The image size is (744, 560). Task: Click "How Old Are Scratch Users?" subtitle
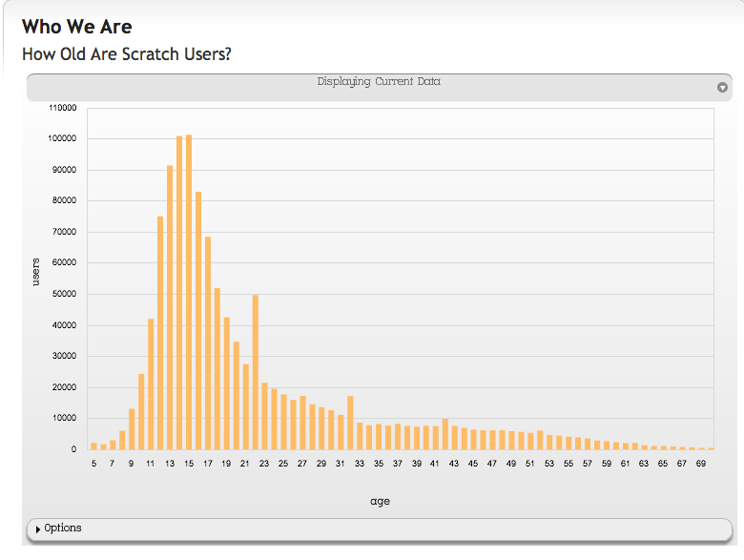tap(126, 53)
